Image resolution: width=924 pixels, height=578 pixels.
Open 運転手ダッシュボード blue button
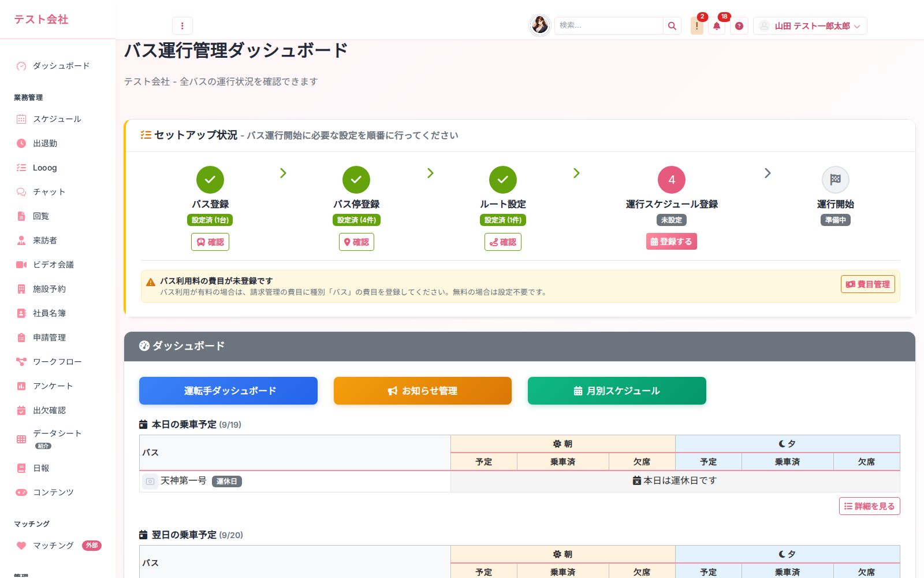[228, 391]
